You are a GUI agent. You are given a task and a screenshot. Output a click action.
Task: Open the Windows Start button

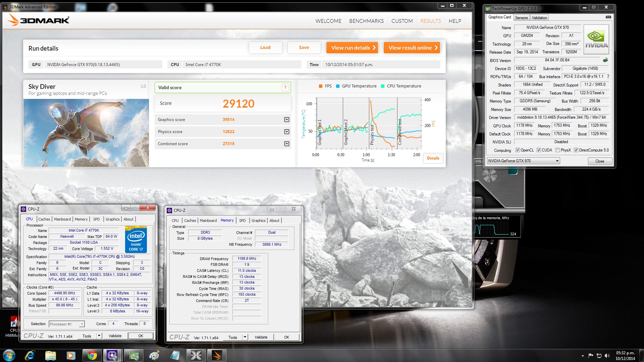pos(9,355)
